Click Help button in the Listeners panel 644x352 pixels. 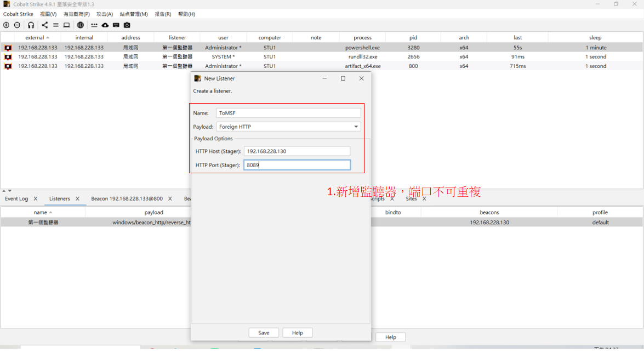(391, 337)
